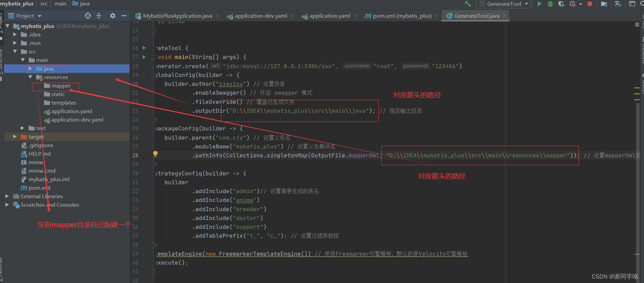The image size is (644, 283).
Task: Hide the Project tool window
Action: [124, 16]
